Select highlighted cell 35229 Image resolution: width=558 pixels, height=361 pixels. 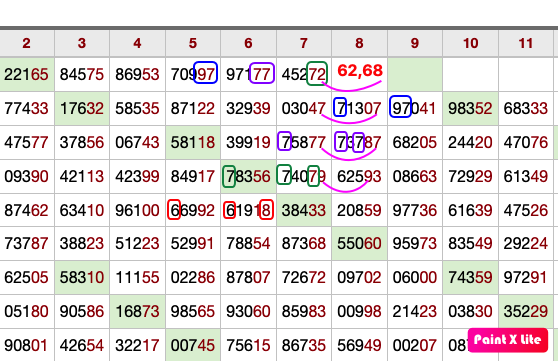click(x=526, y=311)
